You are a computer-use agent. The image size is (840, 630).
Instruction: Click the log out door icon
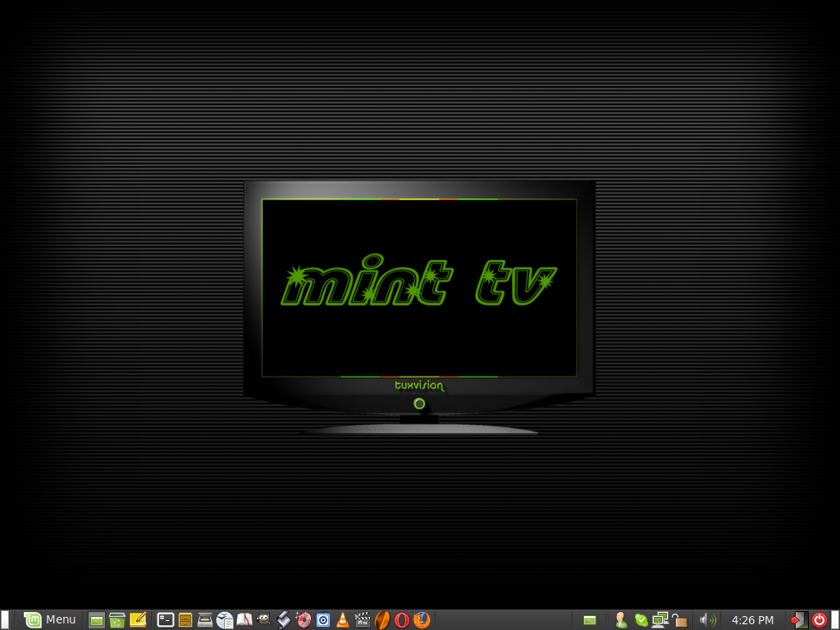(x=800, y=620)
